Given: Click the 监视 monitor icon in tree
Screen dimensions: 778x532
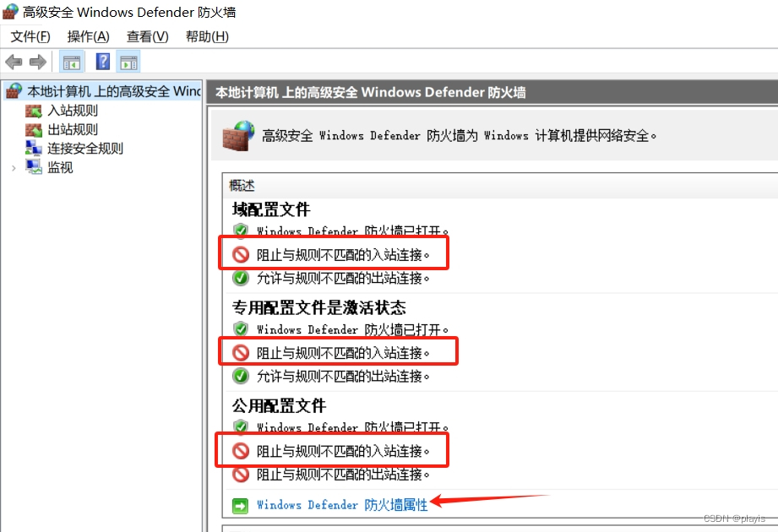Looking at the screenshot, I should point(34,167).
